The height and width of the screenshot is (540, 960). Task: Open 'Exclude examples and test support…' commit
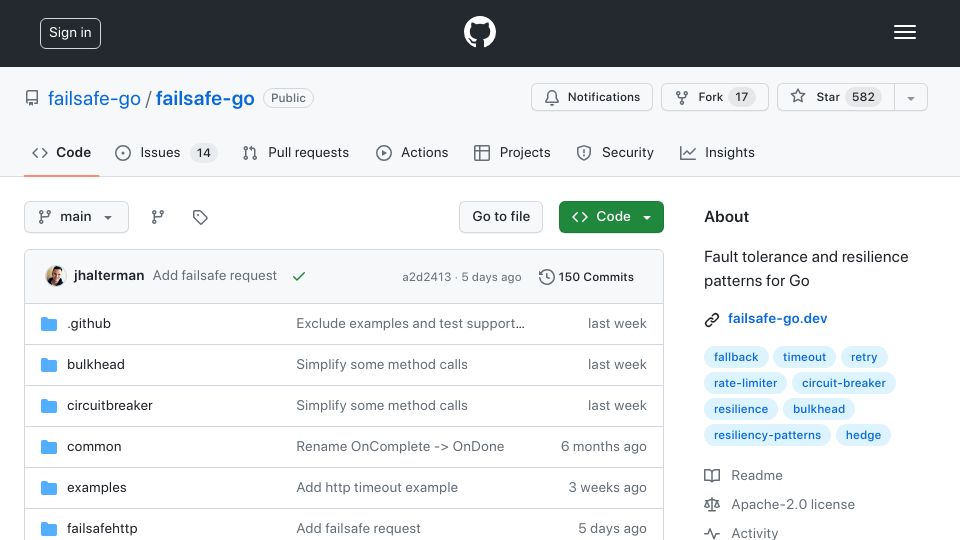point(410,323)
